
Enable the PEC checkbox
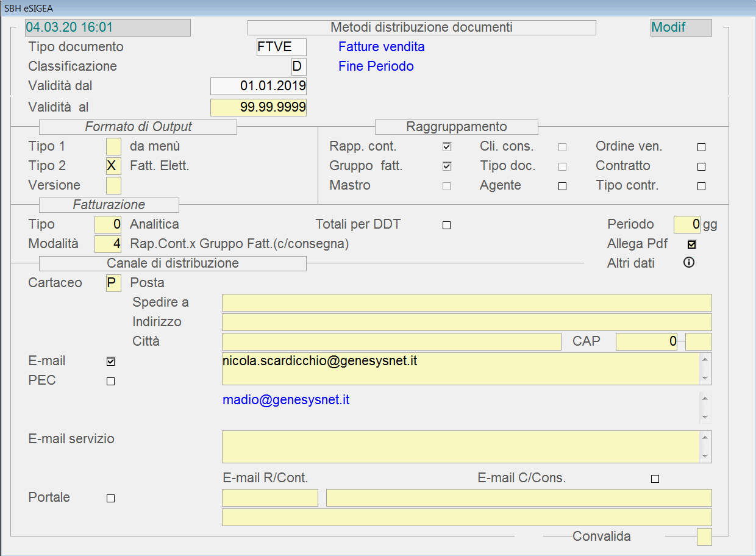[x=110, y=382]
